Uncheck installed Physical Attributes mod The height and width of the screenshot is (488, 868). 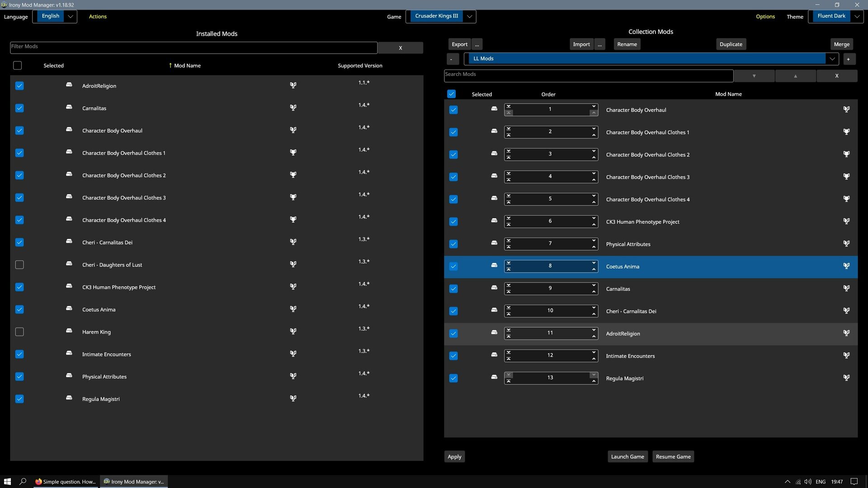(x=19, y=377)
